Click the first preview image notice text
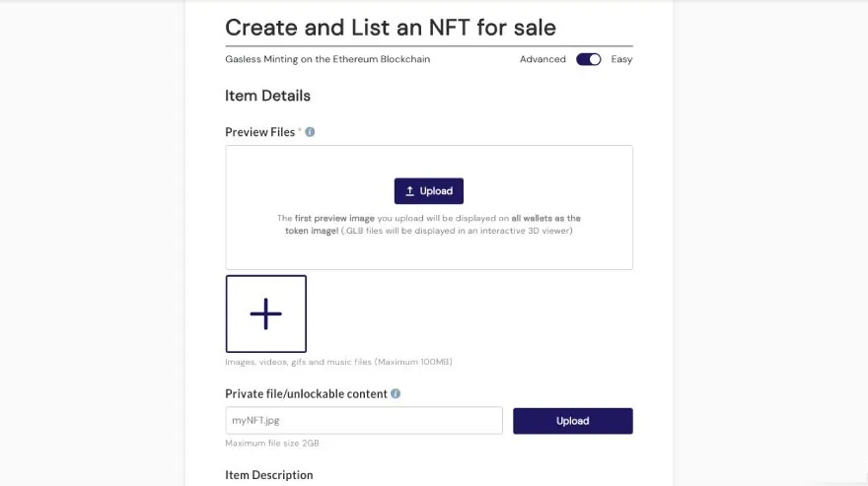Screen dimensions: 868x486 (429, 224)
